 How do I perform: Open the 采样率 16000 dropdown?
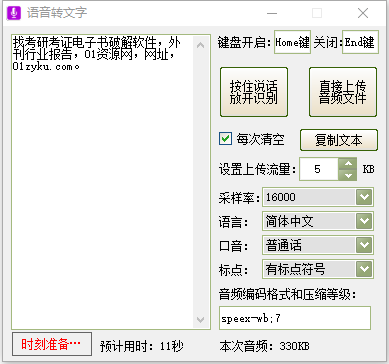318,197
